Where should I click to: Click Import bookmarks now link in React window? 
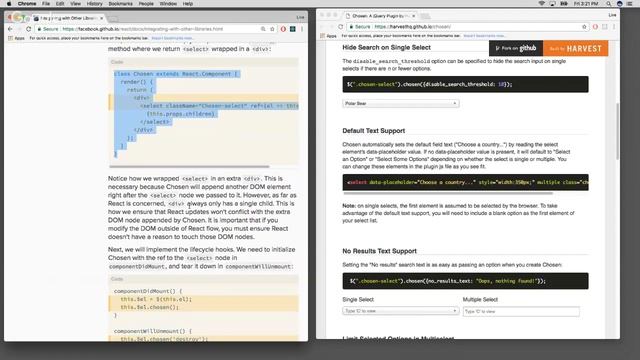[x=172, y=38]
